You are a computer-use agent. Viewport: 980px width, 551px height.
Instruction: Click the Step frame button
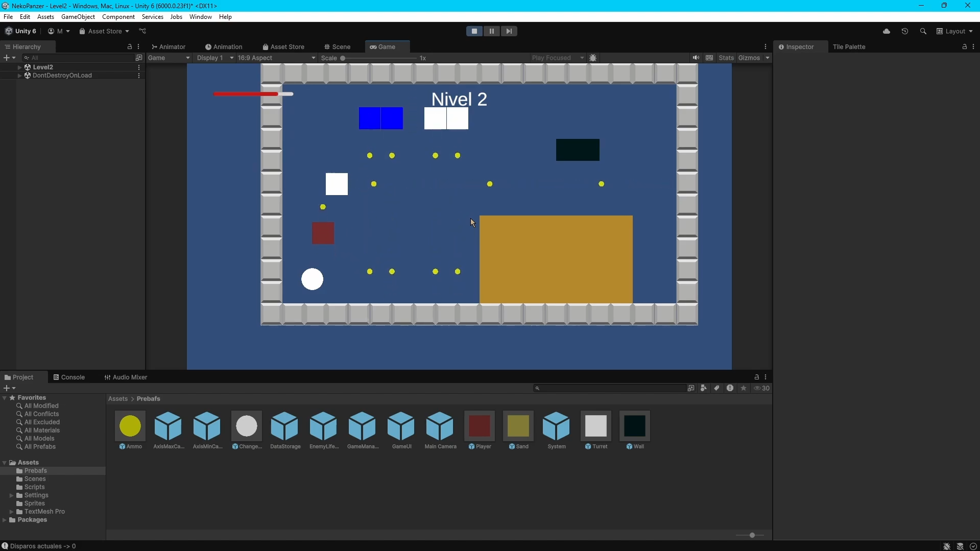(509, 31)
